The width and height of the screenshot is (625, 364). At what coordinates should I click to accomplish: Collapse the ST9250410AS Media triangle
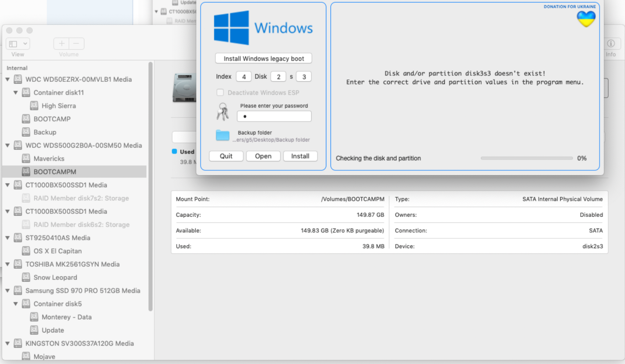pos(7,238)
